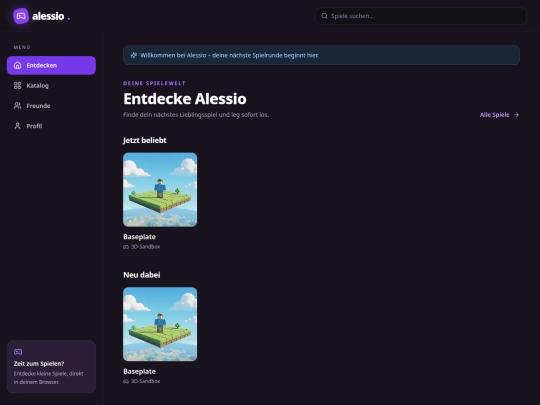Viewport: 540px width, 405px height.
Task: Click the 3D-Sandbox label under Jetzt beliebt
Action: (145, 247)
